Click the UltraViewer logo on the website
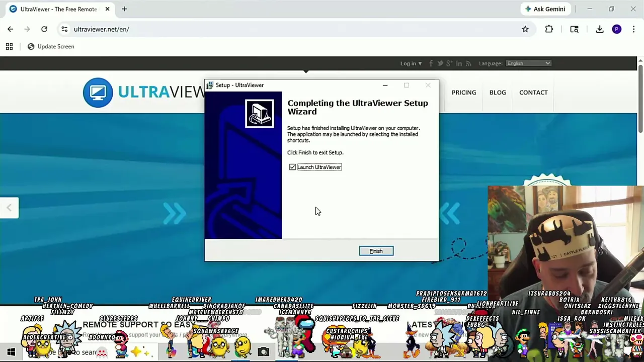Viewport: 644px width, 362px height. pos(144,93)
